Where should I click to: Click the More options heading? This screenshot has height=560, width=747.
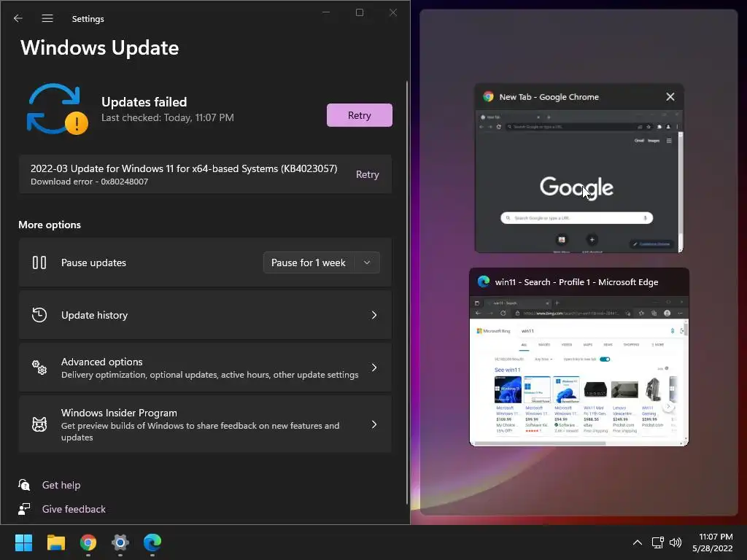(x=50, y=225)
